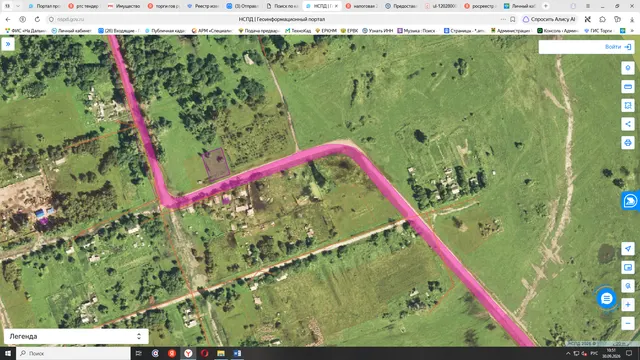Open the ruler measurement tool
Image resolution: width=640 pixels, height=360 pixels.
pos(628,87)
